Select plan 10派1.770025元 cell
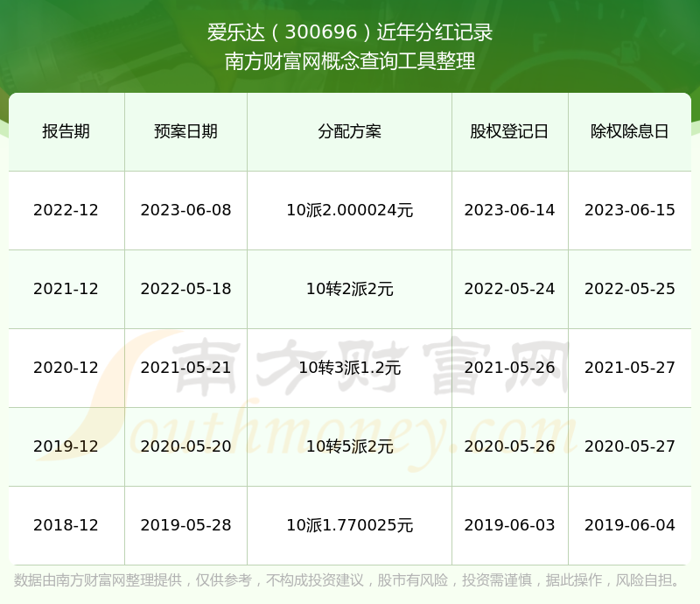This screenshot has width=700, height=604. point(349,525)
